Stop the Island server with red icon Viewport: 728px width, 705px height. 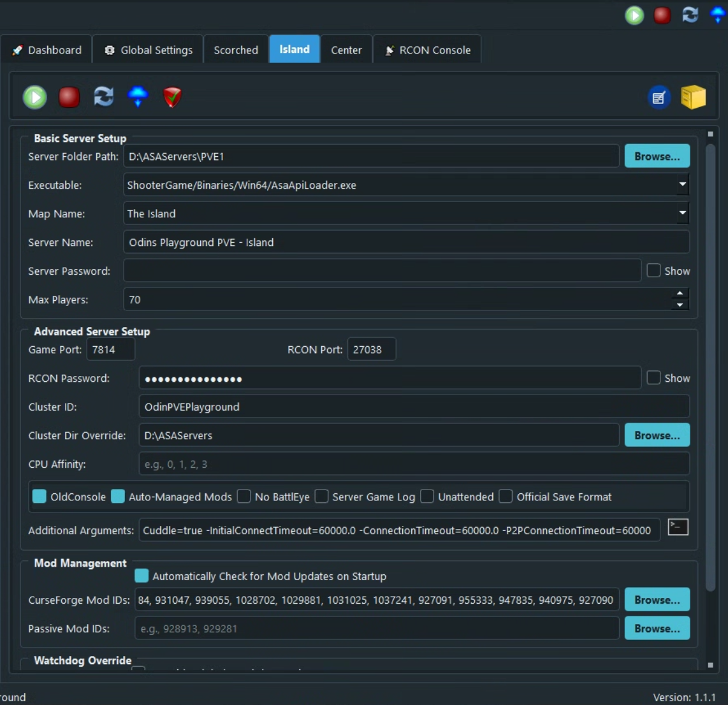(x=69, y=97)
